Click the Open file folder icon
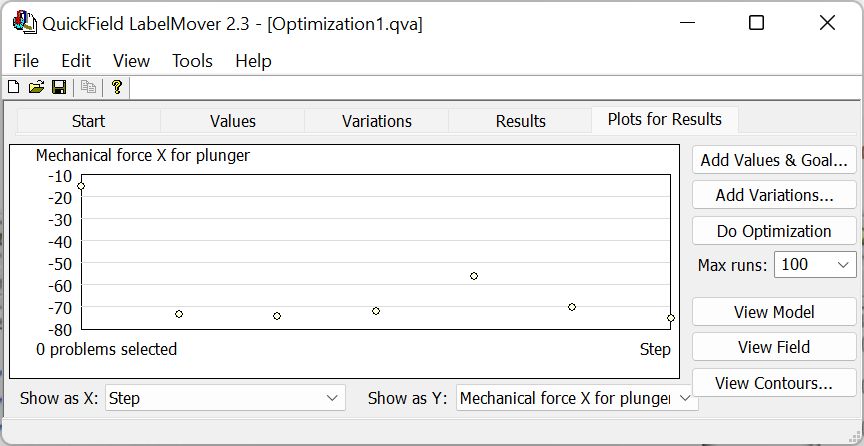The height and width of the screenshot is (446, 864). 36,88
